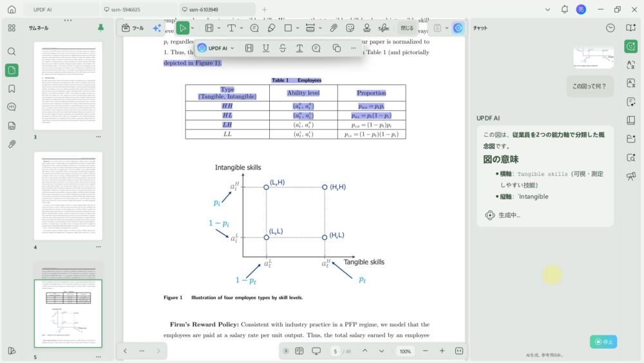Open the grid panel icon in left sidebar

coord(12,28)
